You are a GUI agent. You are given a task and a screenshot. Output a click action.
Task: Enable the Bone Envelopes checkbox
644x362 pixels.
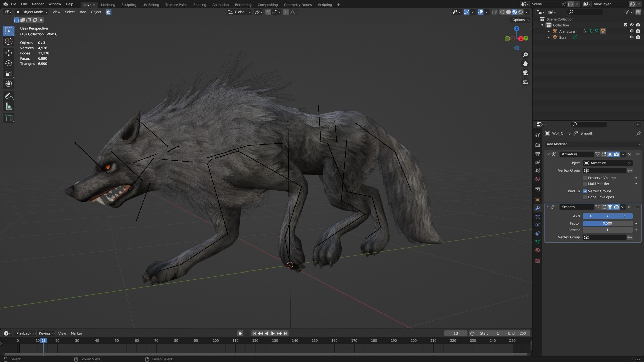click(585, 197)
